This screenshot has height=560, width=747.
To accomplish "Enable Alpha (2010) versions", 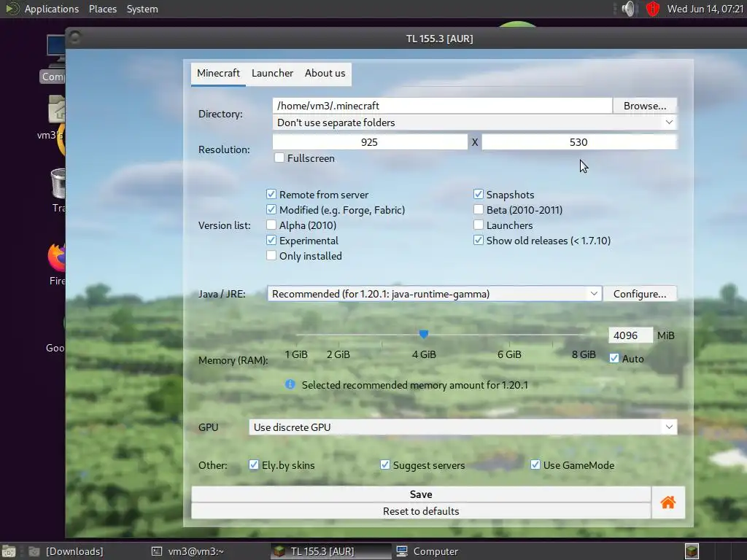I will (x=271, y=225).
